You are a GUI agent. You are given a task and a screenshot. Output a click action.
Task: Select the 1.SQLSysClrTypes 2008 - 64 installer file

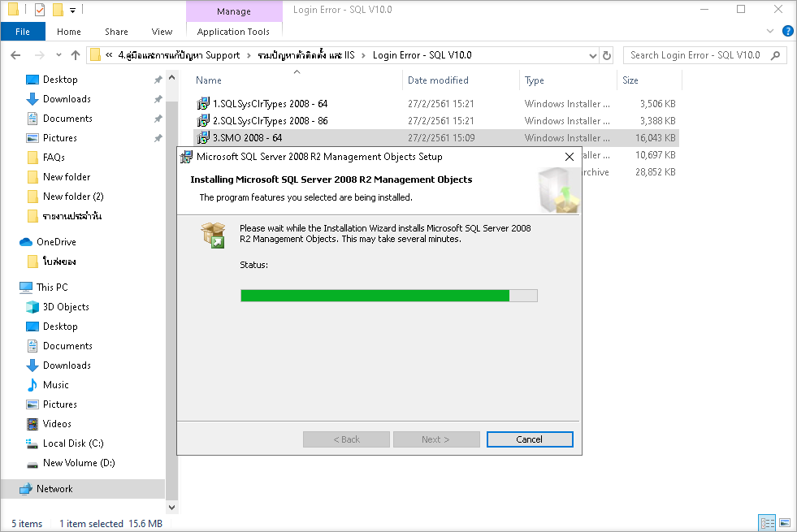(270, 104)
